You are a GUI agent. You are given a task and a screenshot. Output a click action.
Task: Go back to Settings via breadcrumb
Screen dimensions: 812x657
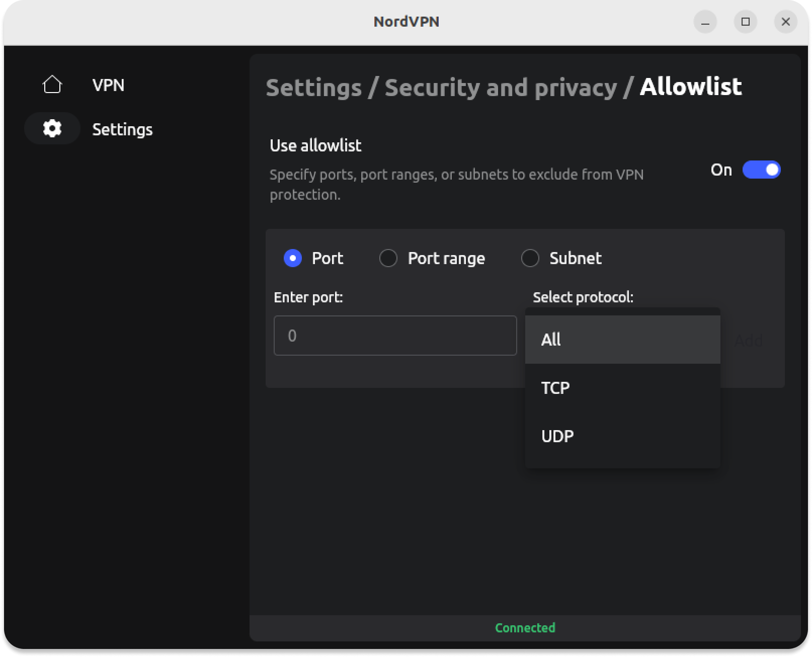coord(313,88)
